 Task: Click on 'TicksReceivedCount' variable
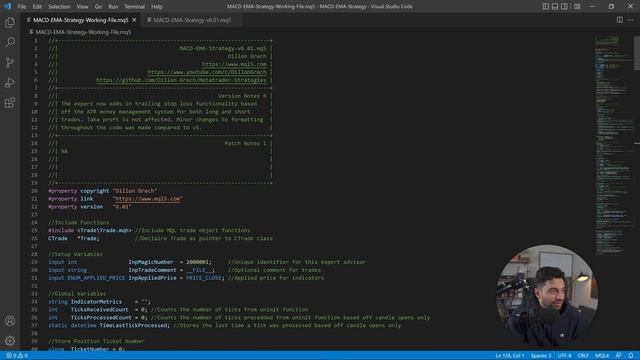click(x=100, y=309)
